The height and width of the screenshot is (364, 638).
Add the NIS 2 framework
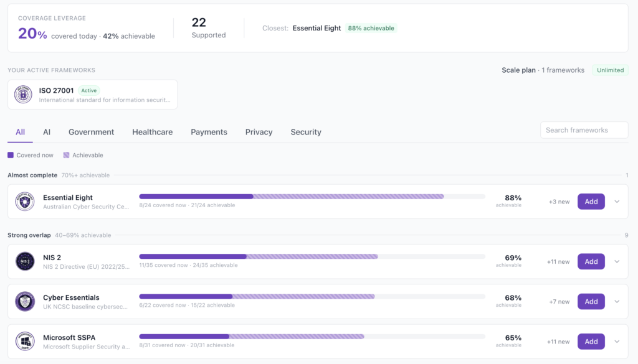[x=591, y=261]
